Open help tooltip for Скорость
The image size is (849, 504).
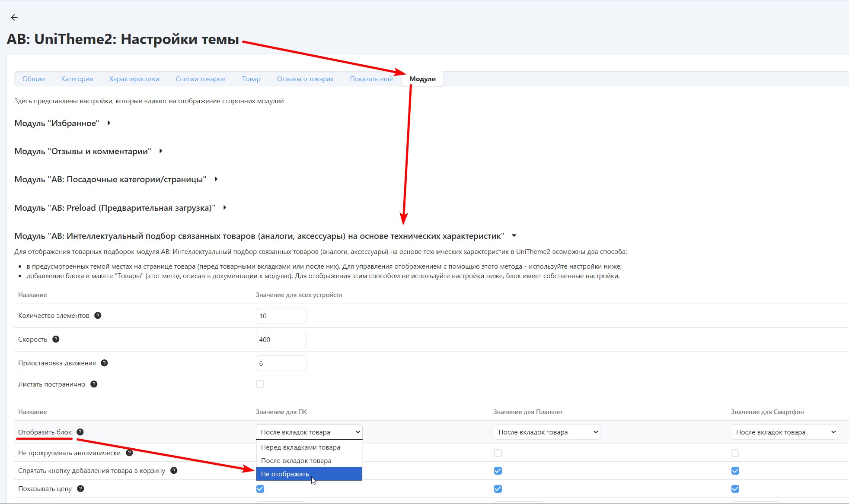tap(56, 339)
